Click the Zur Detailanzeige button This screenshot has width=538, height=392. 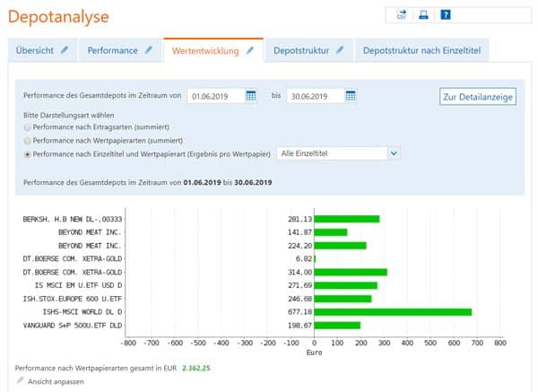[x=478, y=97]
